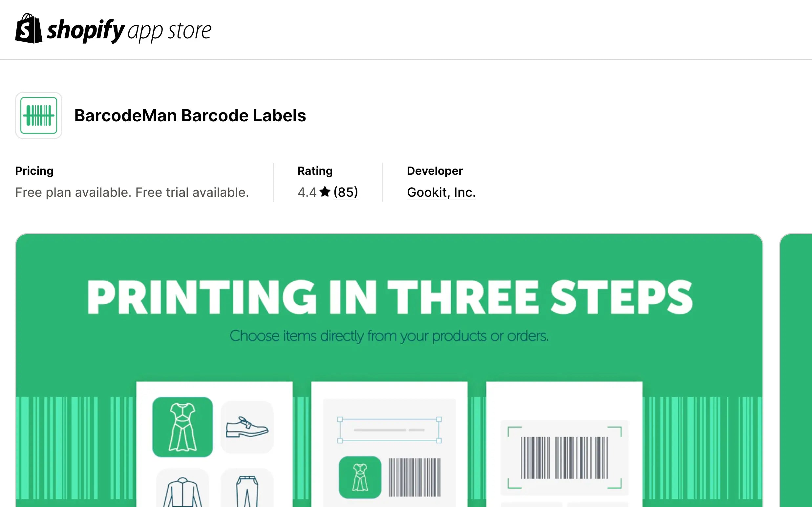Click the "Printing in Three Steps" headline image
This screenshot has width=812, height=507.
389,297
